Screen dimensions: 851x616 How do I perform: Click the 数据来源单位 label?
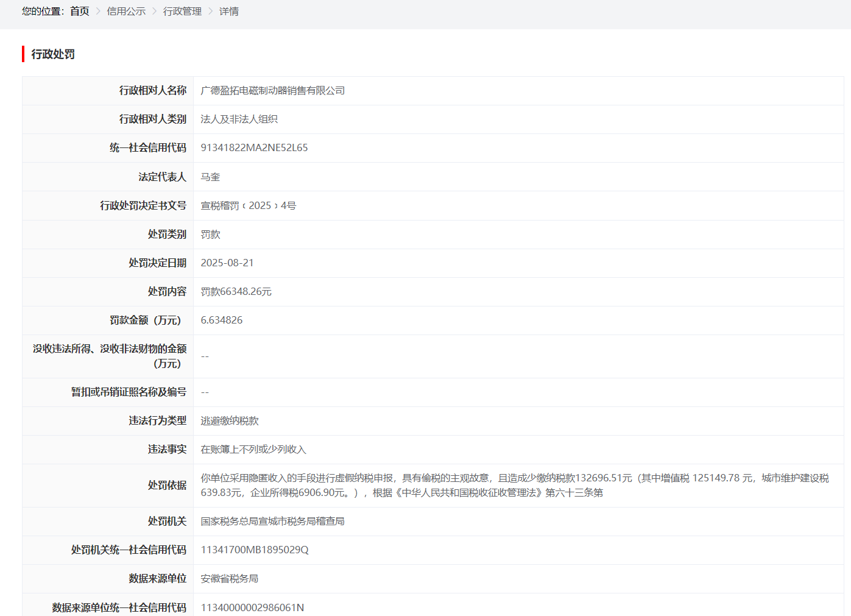click(x=158, y=579)
